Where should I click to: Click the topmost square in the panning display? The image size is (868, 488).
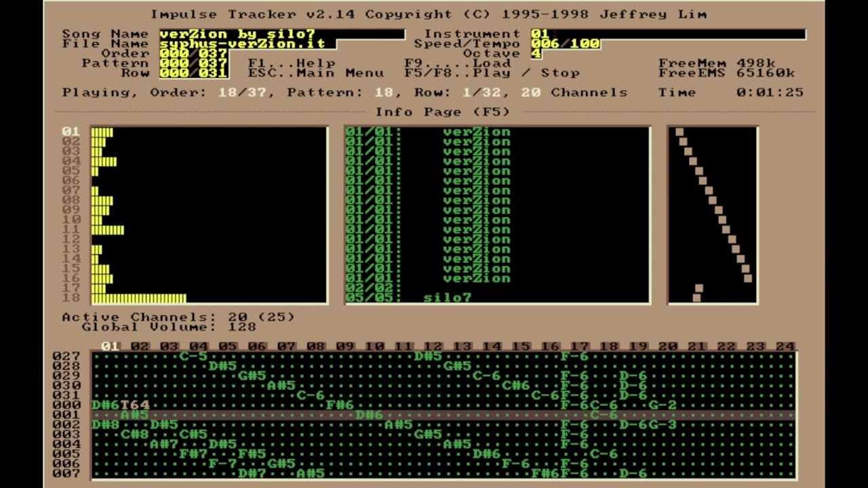click(679, 132)
